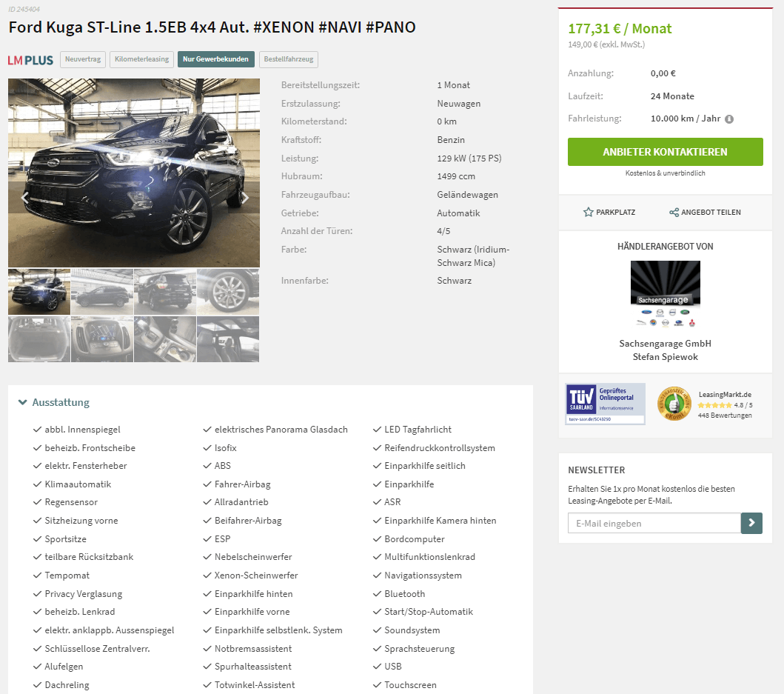
Task: Show the previous car photo arrow
Action: click(24, 198)
